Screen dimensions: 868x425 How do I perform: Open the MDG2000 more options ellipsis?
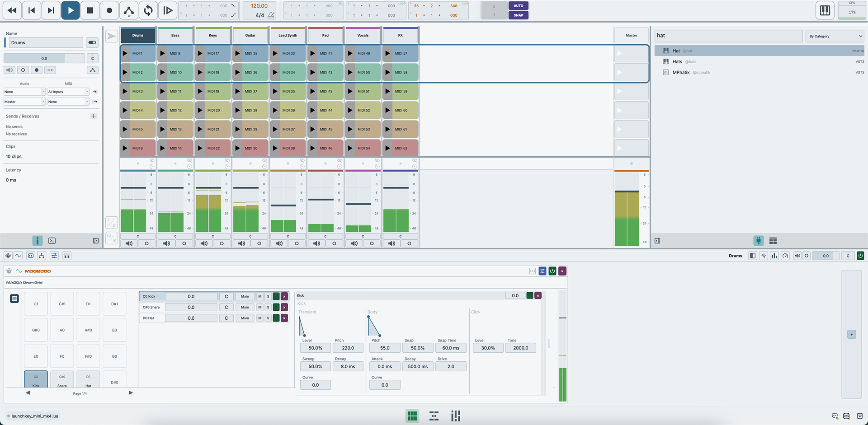[x=533, y=271]
